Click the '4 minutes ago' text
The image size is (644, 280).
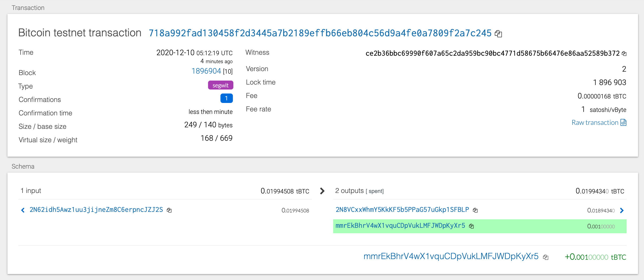tap(216, 61)
